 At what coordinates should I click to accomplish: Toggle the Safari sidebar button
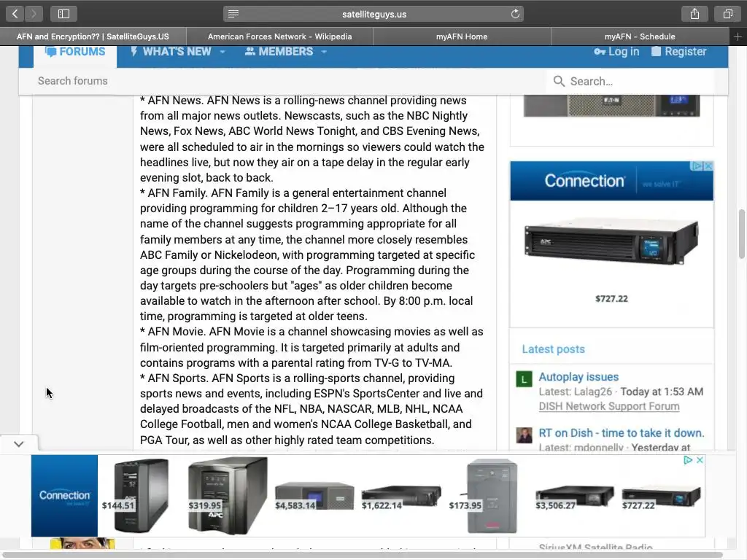click(64, 14)
